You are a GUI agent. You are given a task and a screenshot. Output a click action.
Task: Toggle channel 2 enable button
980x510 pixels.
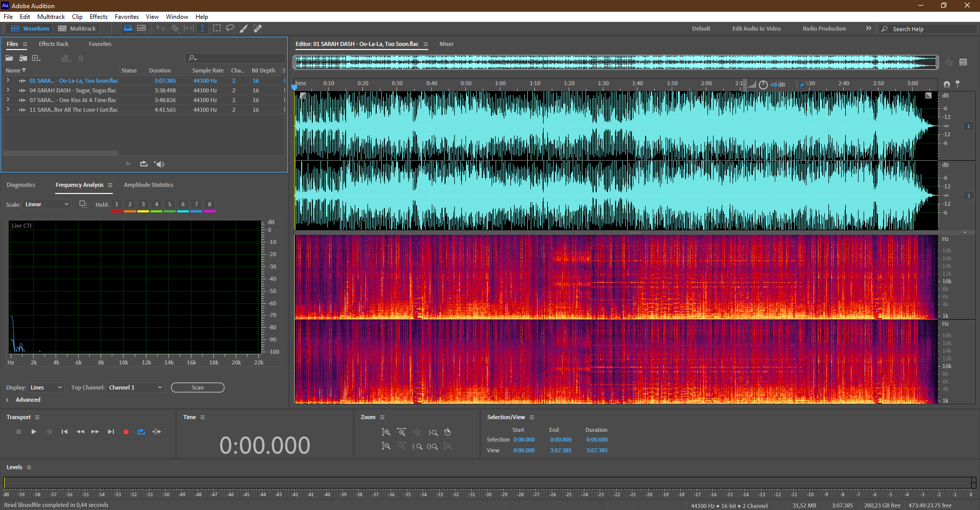coord(968,196)
